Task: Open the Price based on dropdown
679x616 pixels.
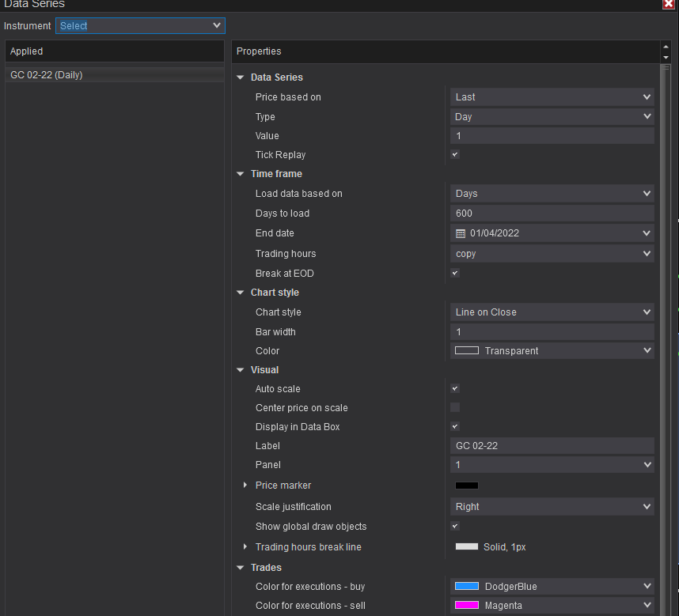Action: 552,97
